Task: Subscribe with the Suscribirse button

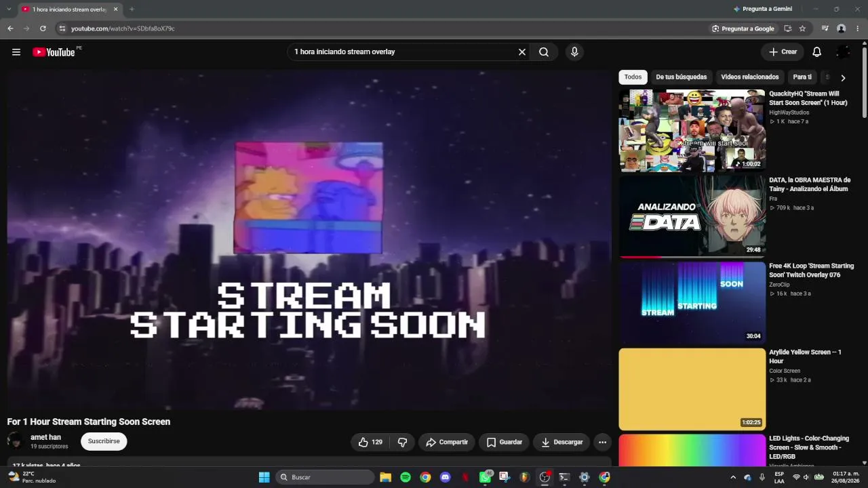Action: (x=104, y=441)
